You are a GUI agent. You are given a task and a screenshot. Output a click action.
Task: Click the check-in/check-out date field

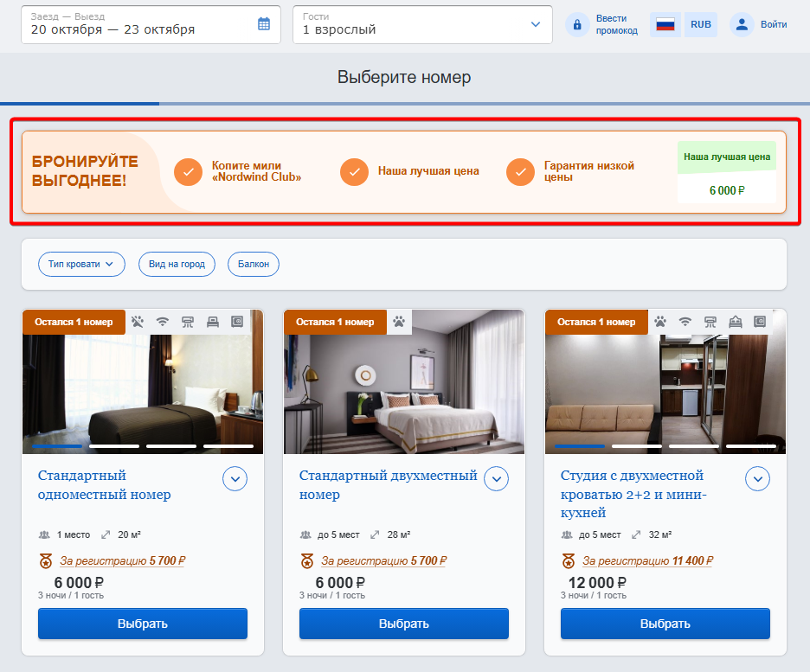click(138, 24)
